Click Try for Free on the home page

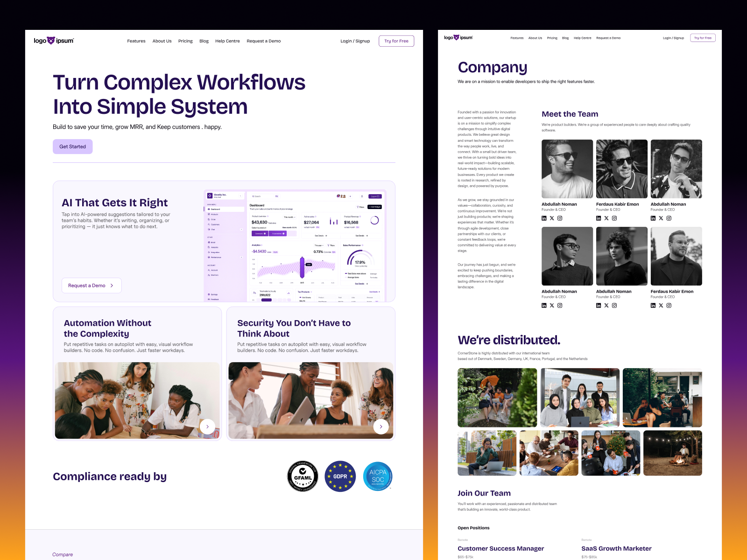click(396, 41)
